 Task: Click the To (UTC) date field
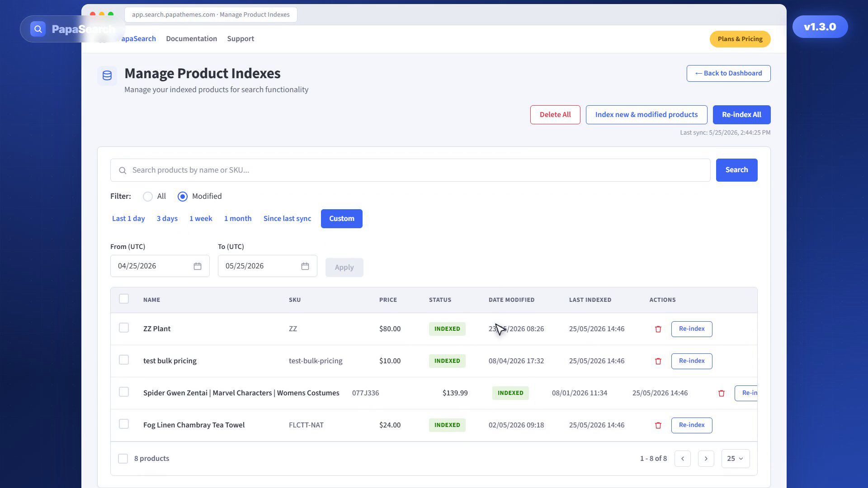point(268,266)
